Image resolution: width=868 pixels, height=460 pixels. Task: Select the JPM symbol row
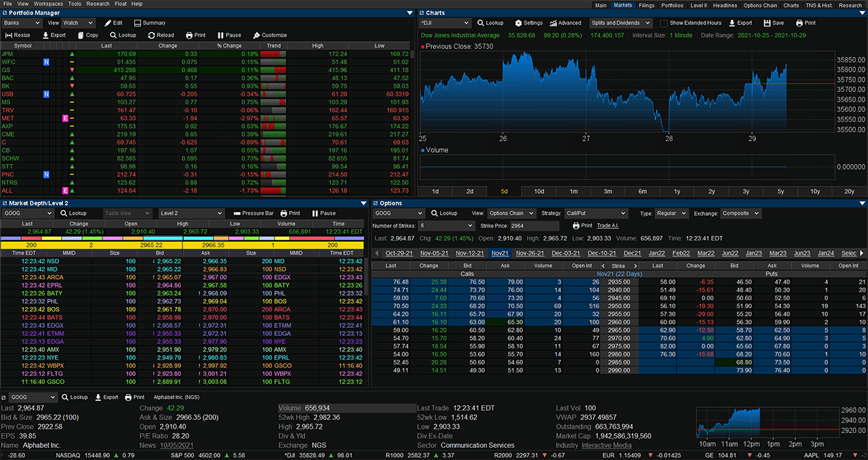pos(205,54)
